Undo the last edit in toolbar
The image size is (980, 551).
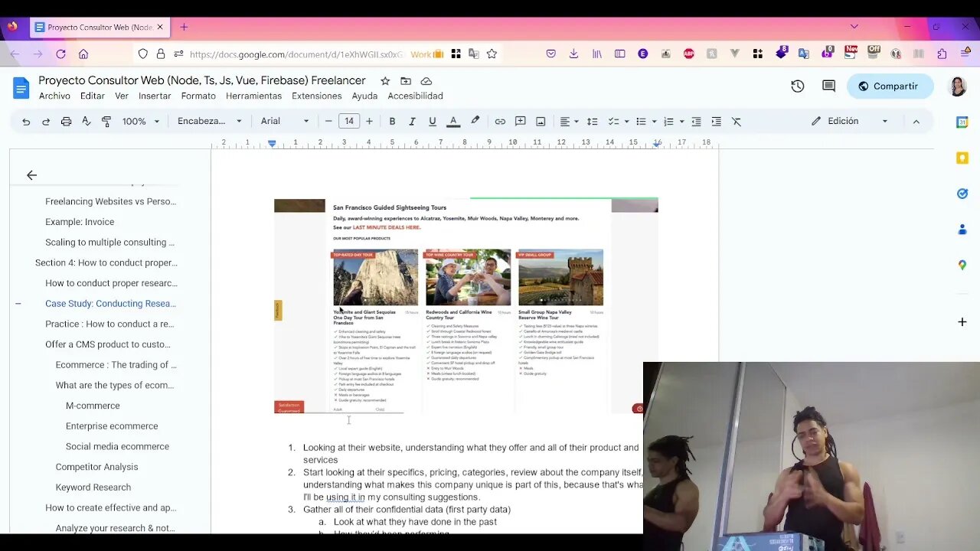tap(26, 122)
